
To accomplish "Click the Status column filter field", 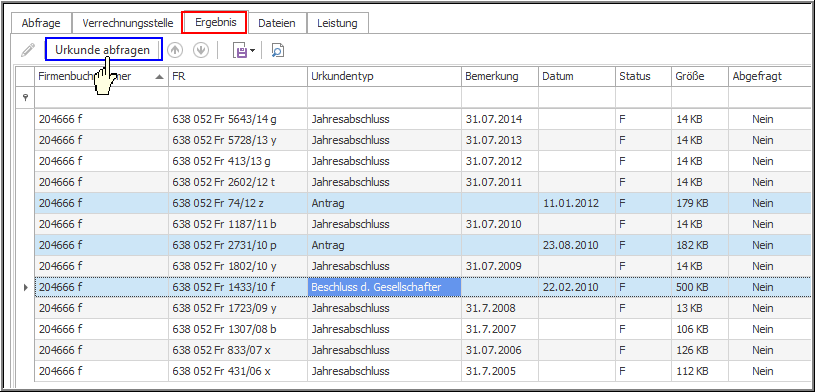I will (643, 97).
